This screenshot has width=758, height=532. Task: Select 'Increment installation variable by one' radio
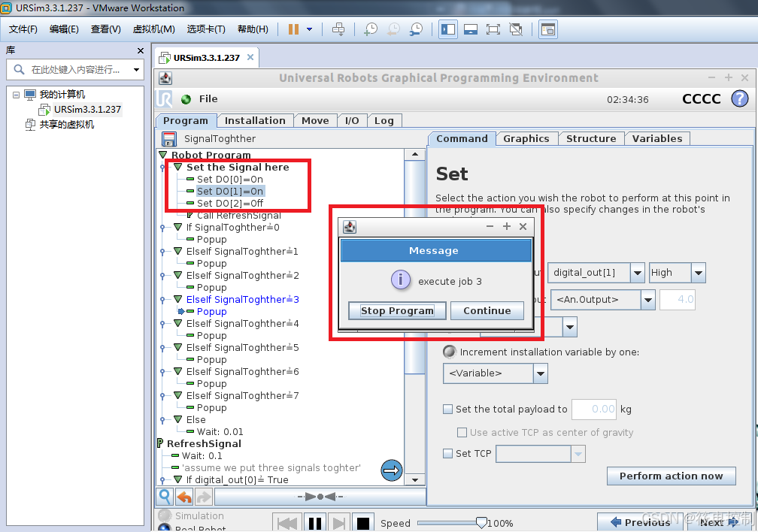pos(450,352)
